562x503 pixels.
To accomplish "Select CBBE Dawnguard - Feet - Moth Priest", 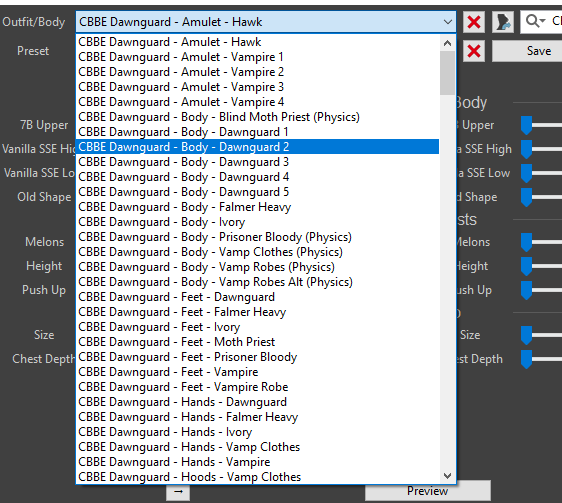I will coord(257,342).
